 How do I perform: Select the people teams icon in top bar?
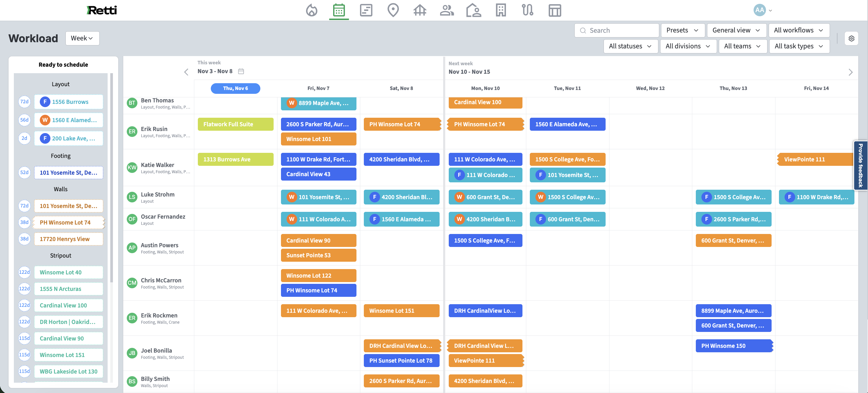[446, 10]
